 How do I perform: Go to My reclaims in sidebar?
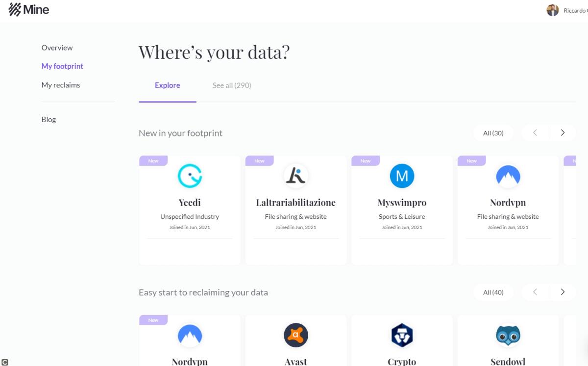click(61, 85)
